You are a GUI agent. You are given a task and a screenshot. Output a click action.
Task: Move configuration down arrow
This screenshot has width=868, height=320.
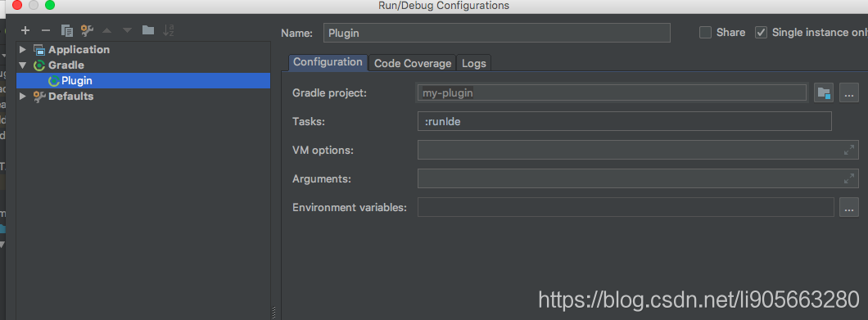point(127,30)
